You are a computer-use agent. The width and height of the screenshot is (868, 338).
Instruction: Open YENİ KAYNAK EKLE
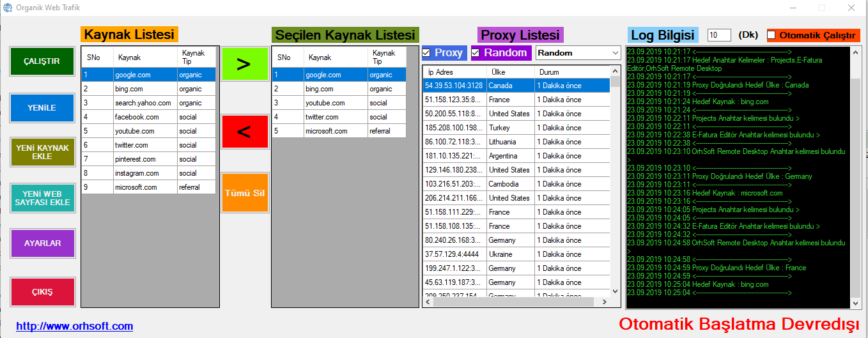click(42, 152)
